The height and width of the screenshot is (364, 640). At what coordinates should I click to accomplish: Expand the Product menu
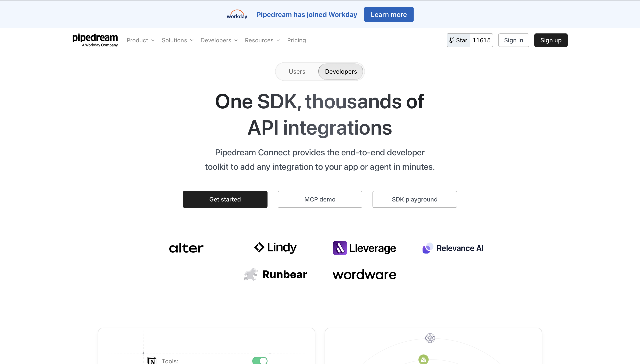141,40
